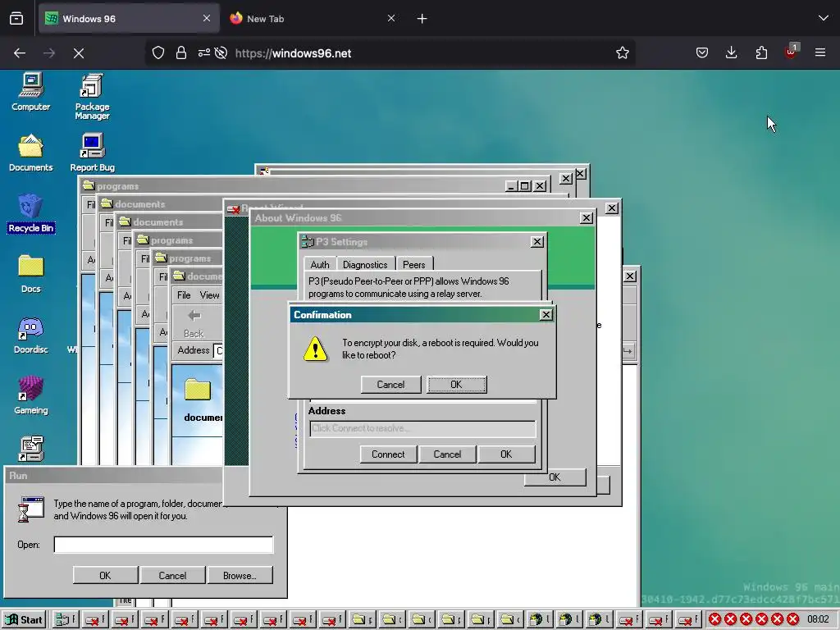View site security lock details

(181, 53)
